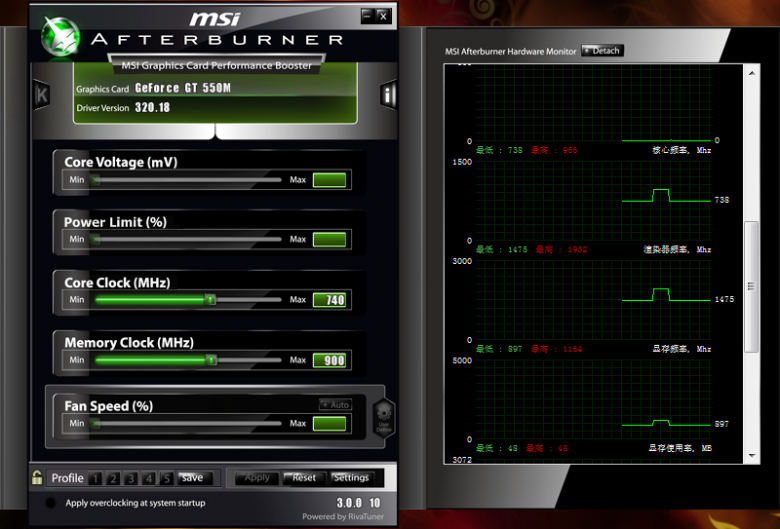The image size is (780, 529).
Task: Open the information panel via i button
Action: click(388, 95)
